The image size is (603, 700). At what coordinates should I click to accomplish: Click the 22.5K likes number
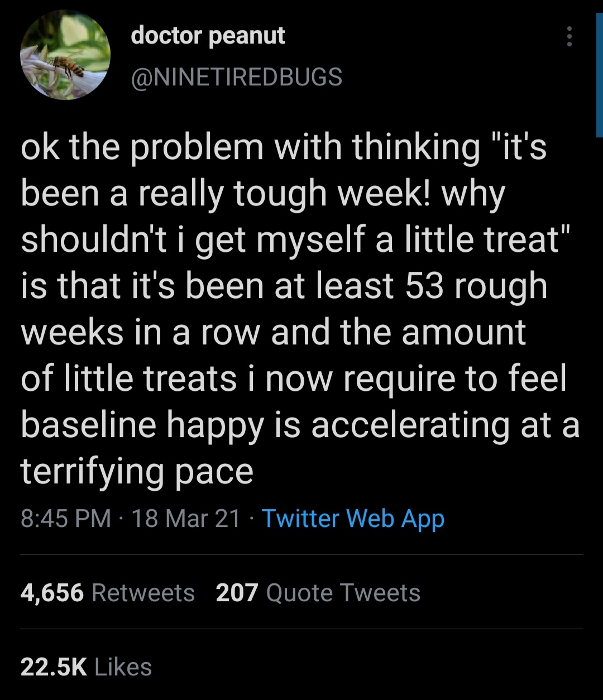point(54,667)
